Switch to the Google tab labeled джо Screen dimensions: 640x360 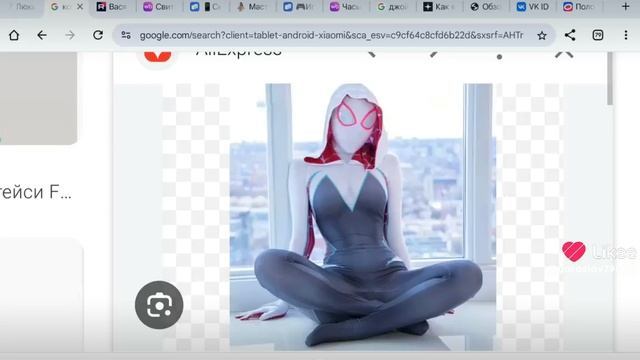pyautogui.click(x=392, y=7)
